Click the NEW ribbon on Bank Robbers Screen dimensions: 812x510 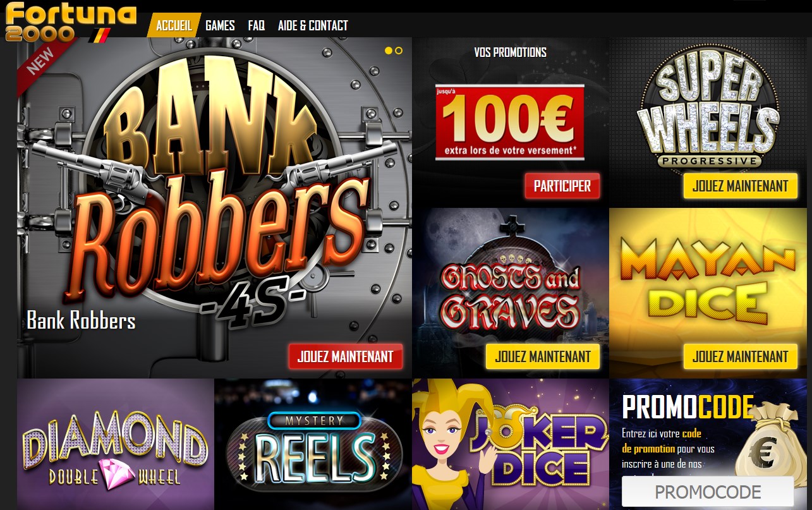44,63
